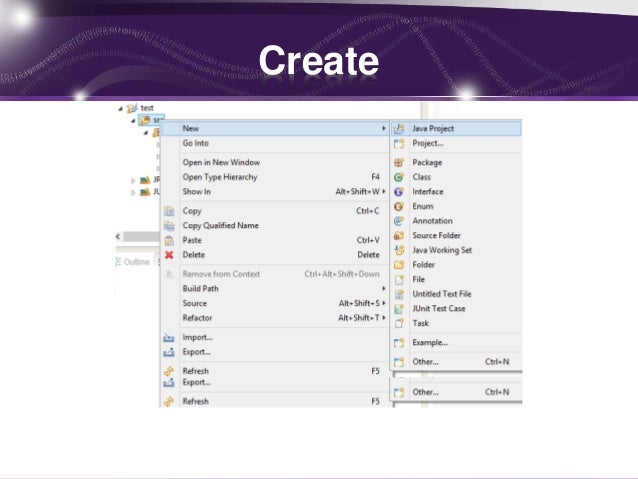Click the Copy icon in the context menu
The image size is (638, 479).
169,211
